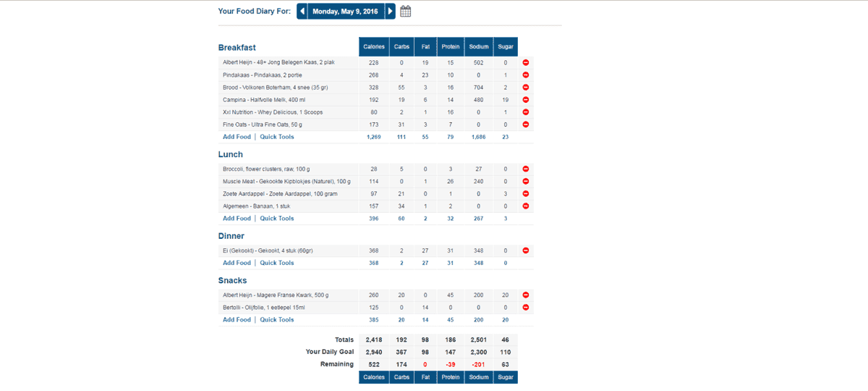Click the Monday, May 9, 2016 date
The height and width of the screenshot is (391, 868).
click(346, 12)
